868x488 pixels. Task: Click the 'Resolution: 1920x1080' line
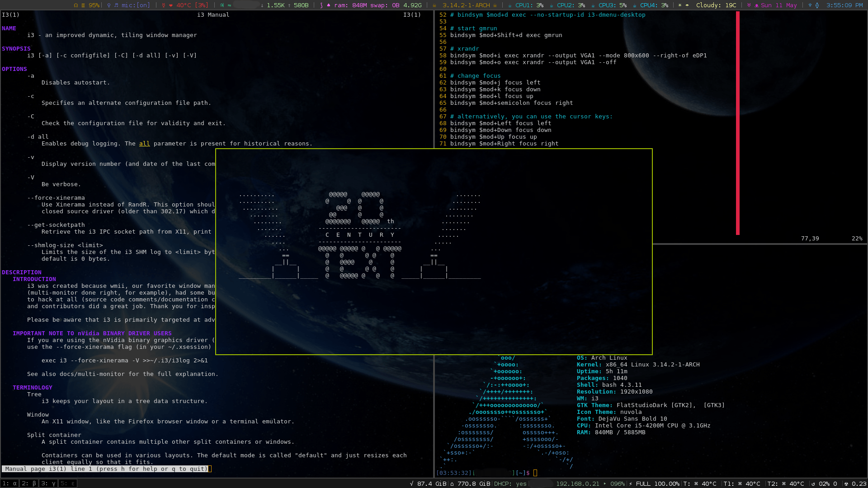click(x=614, y=392)
